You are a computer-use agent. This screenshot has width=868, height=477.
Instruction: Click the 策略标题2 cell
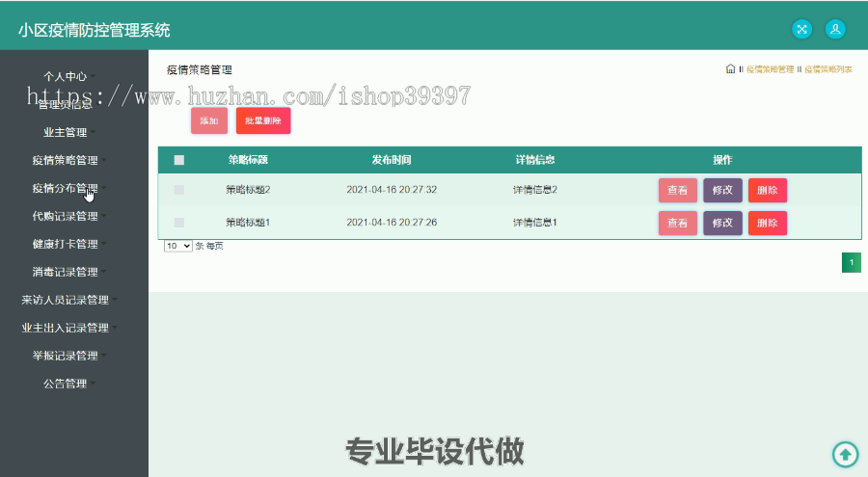click(x=248, y=190)
